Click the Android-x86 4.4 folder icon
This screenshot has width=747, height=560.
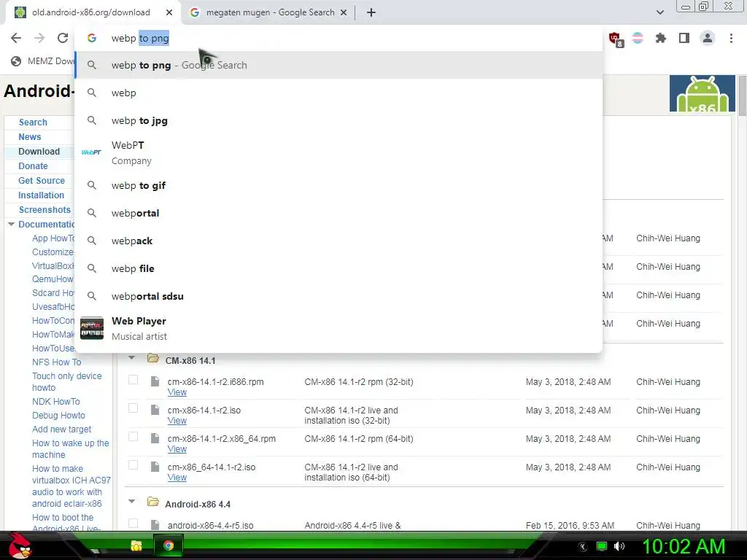click(x=153, y=502)
